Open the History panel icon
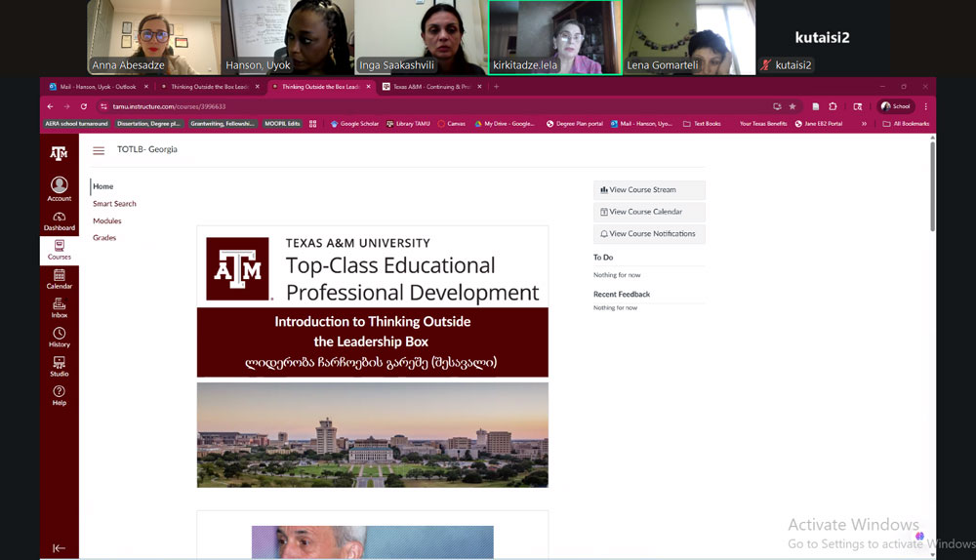The width and height of the screenshot is (976, 560). point(60,338)
